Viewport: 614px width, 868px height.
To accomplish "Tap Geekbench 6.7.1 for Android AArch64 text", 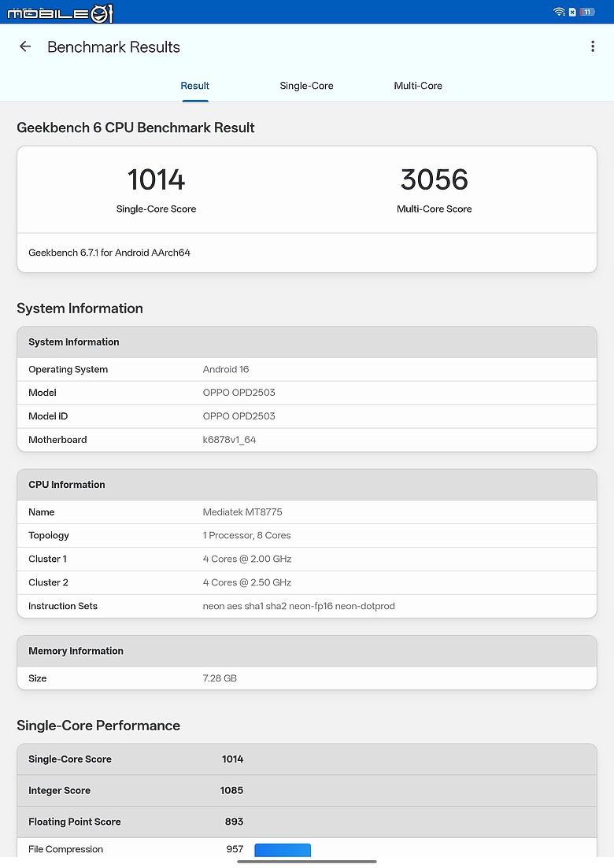I will pyautogui.click(x=109, y=253).
